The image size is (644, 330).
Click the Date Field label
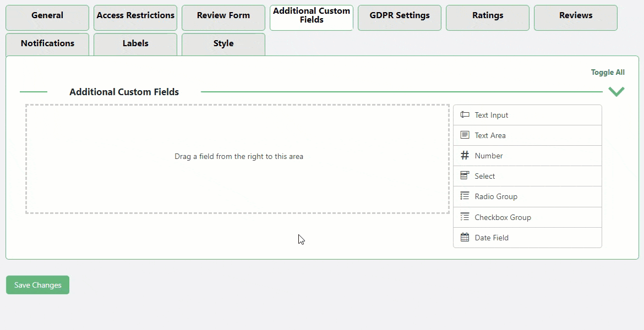491,238
